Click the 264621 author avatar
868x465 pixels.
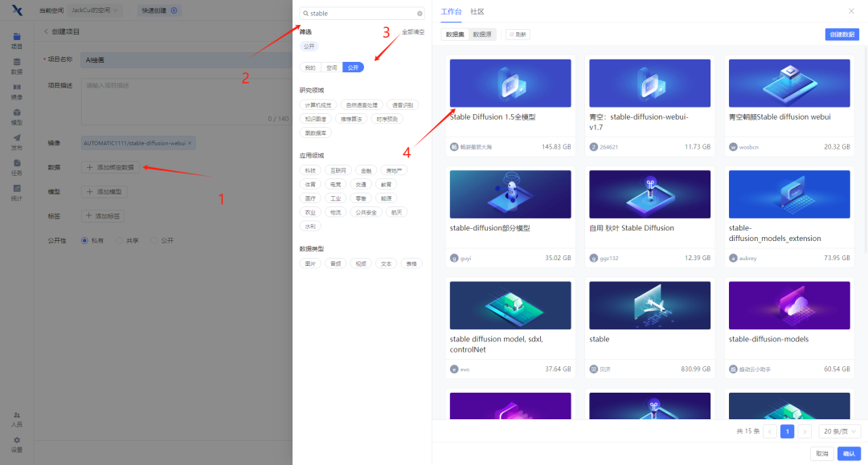pyautogui.click(x=593, y=147)
